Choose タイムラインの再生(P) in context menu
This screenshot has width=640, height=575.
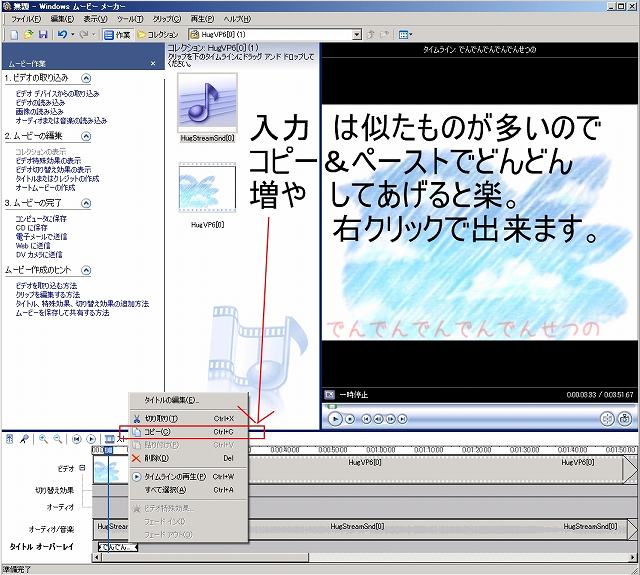click(189, 476)
